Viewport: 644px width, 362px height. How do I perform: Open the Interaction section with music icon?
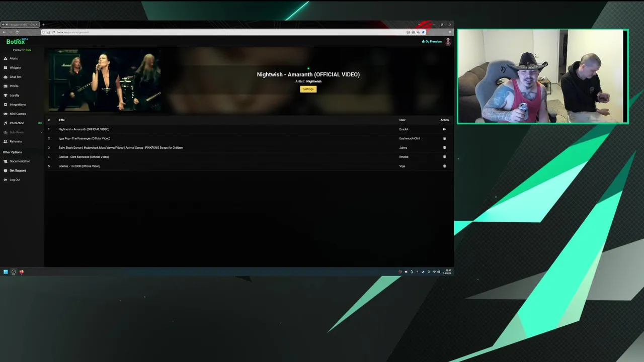pos(17,123)
